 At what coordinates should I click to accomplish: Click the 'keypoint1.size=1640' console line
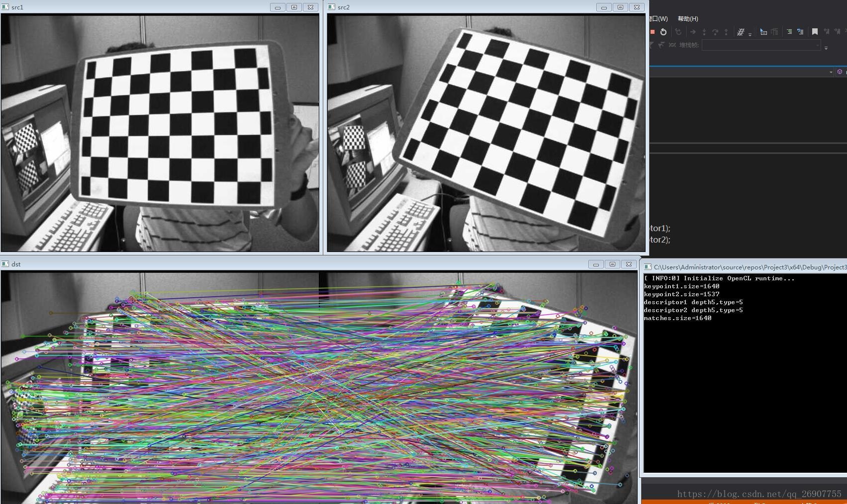(x=681, y=286)
